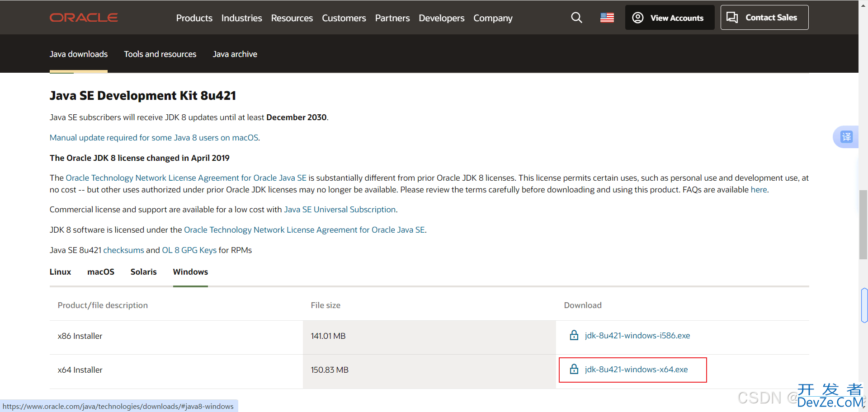This screenshot has height=412, width=868.
Task: Click the 'Download' column header
Action: tap(583, 305)
